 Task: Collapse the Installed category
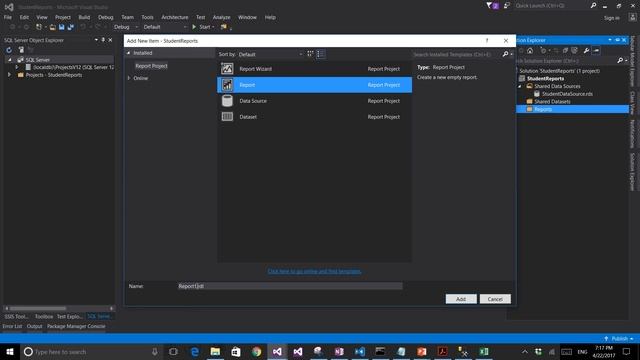[x=129, y=53]
